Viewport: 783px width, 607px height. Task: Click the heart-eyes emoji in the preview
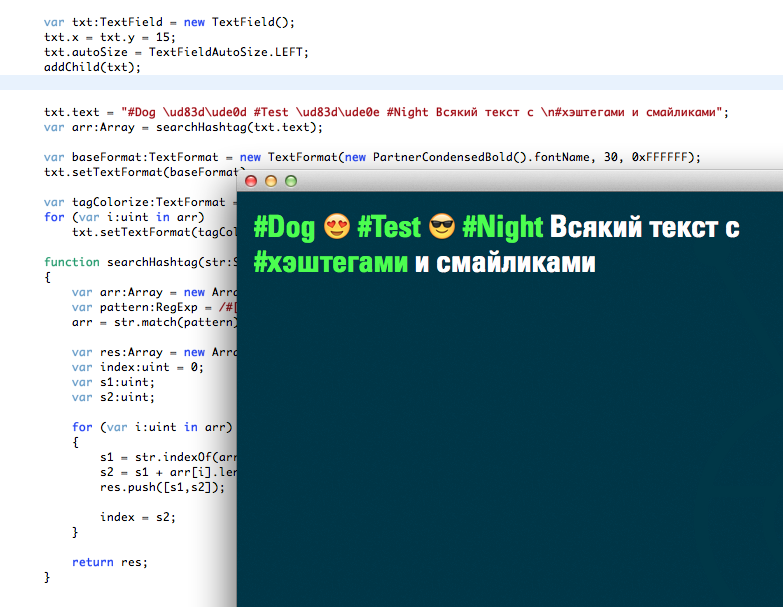[337, 226]
